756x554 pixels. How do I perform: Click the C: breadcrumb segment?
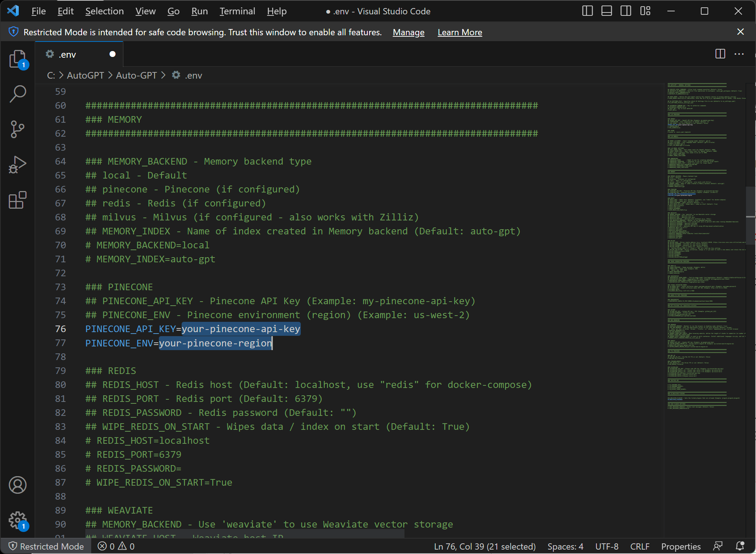pyautogui.click(x=51, y=75)
